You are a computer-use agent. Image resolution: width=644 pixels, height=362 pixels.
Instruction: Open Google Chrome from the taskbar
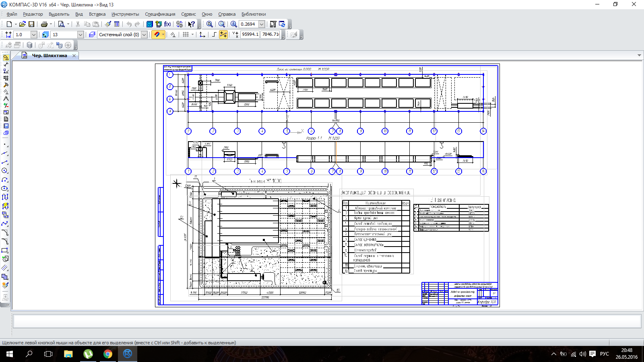(107, 354)
